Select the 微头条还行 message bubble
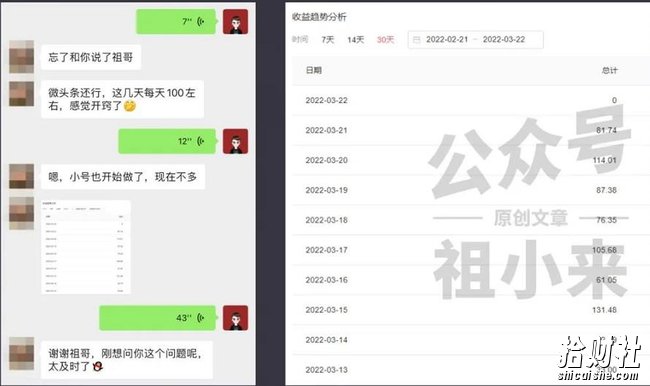 point(122,100)
